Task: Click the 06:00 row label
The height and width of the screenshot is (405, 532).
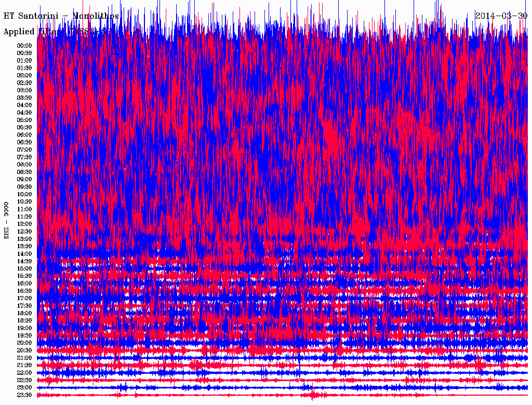Action: tap(24, 135)
